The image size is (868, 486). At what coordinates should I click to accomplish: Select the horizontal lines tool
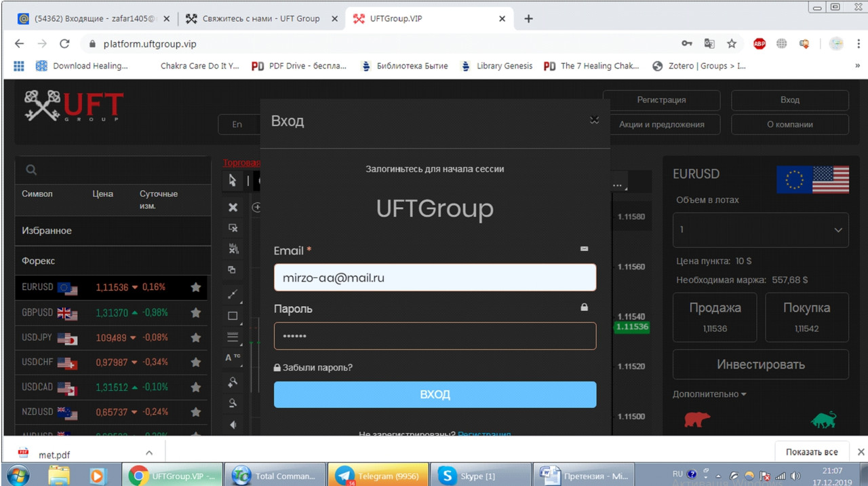(233, 337)
